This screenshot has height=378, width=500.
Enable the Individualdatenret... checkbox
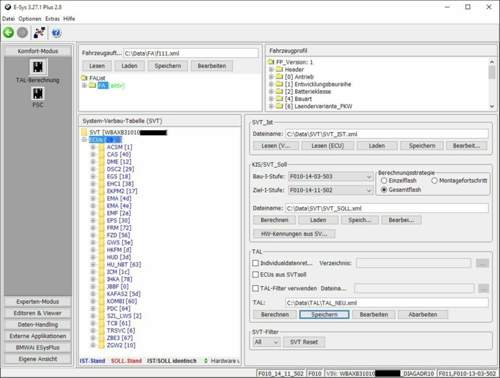pyautogui.click(x=256, y=263)
